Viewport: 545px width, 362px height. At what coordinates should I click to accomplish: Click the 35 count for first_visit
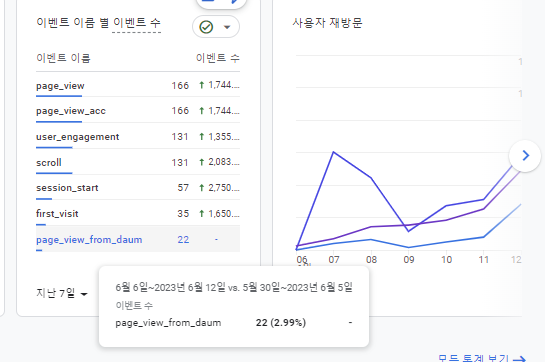pos(183,214)
